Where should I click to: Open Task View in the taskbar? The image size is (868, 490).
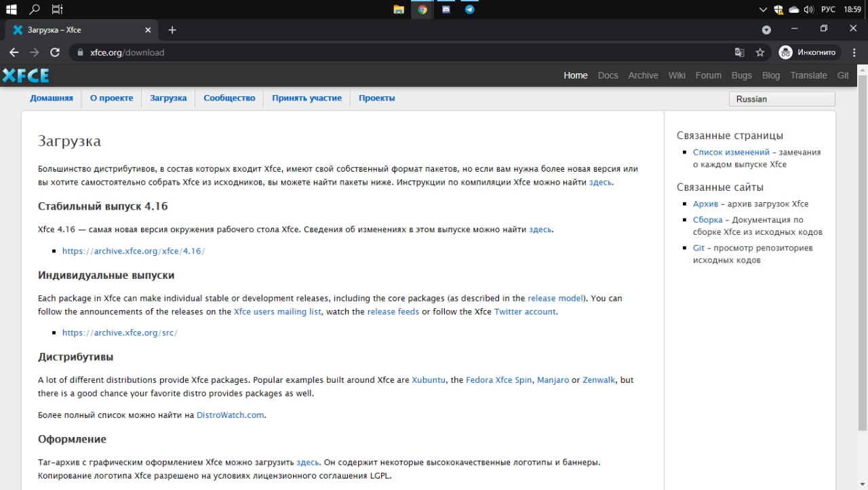click(57, 10)
